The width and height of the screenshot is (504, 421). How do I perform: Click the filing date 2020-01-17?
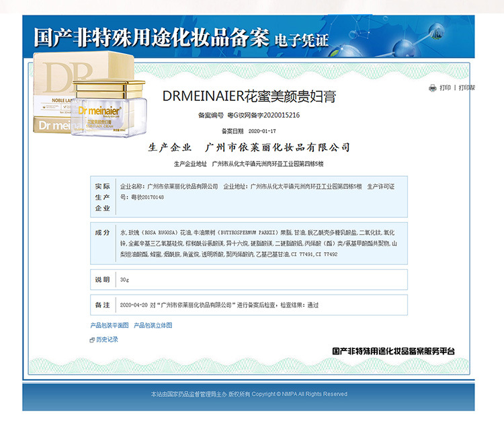point(262,131)
